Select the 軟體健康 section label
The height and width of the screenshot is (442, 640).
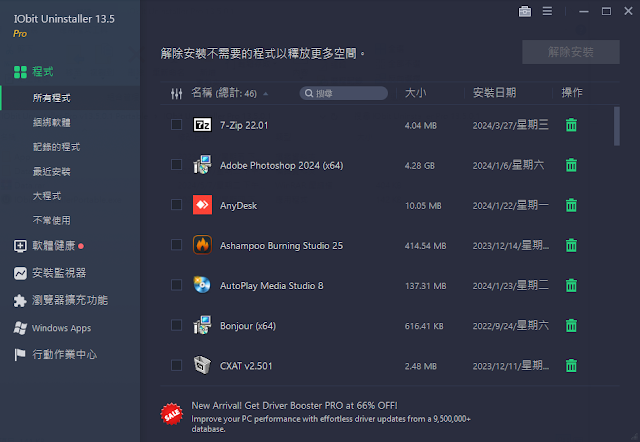click(x=53, y=246)
